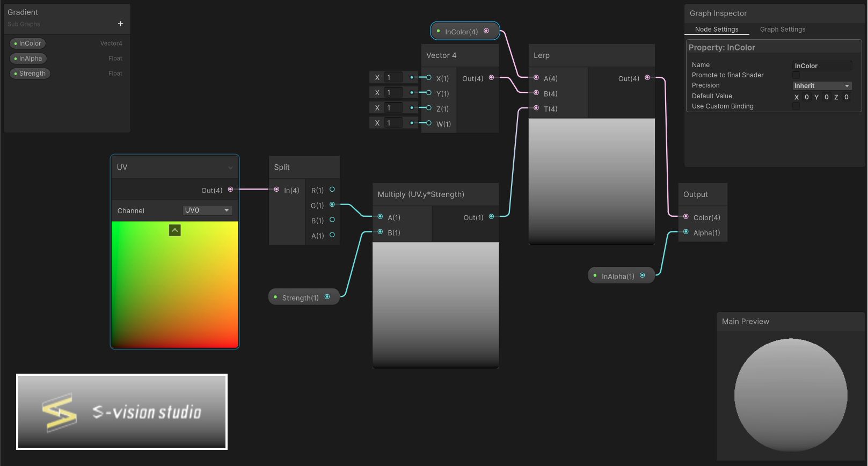Open the Graph Settings tab
The width and height of the screenshot is (868, 466).
783,30
